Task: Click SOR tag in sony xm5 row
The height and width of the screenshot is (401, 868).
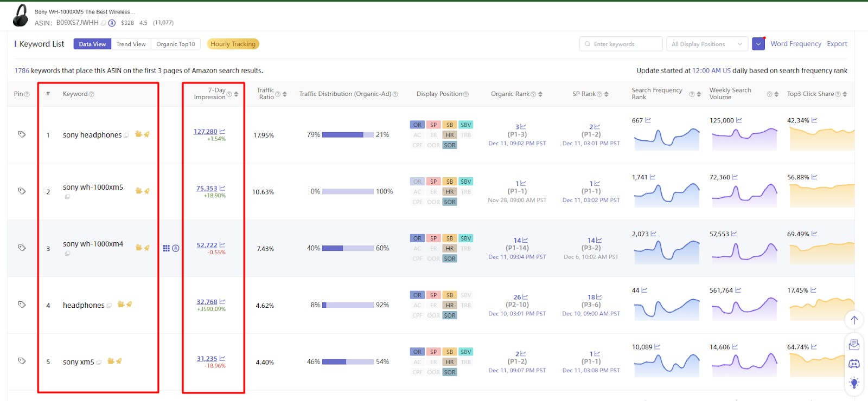Action: tap(449, 372)
